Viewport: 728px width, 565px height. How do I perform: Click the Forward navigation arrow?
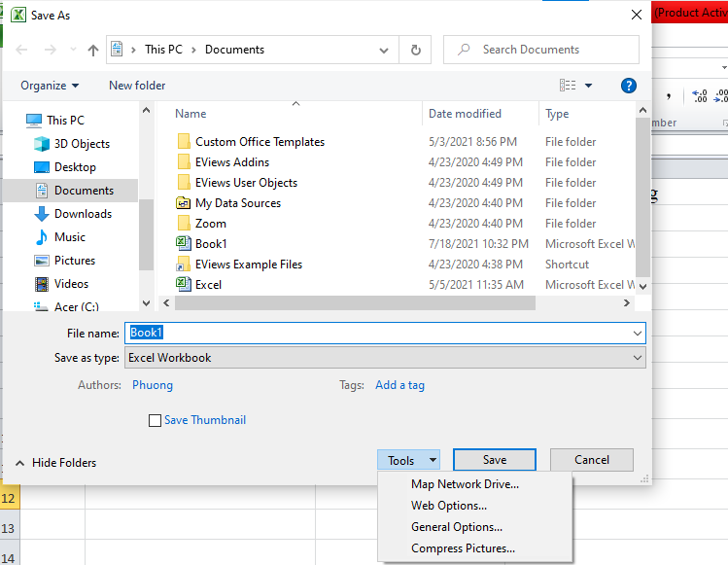(x=51, y=50)
